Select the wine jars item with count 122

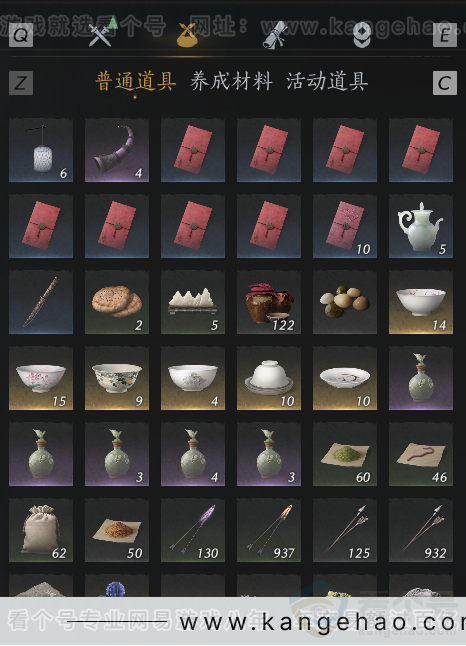[x=269, y=302]
